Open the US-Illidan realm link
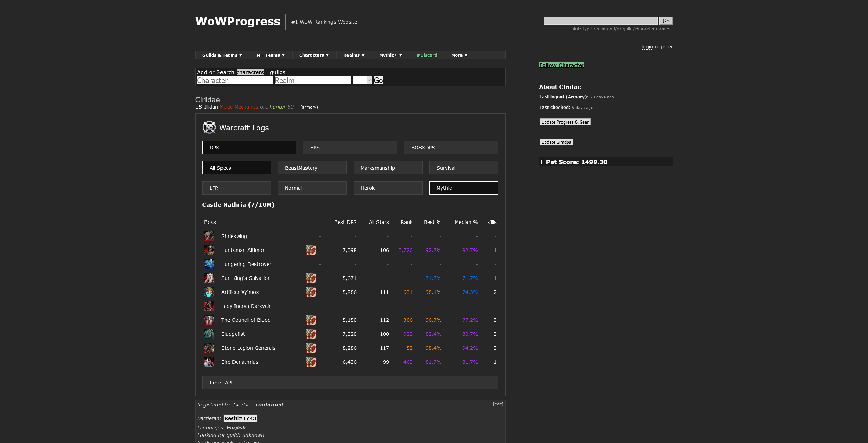 pos(206,107)
